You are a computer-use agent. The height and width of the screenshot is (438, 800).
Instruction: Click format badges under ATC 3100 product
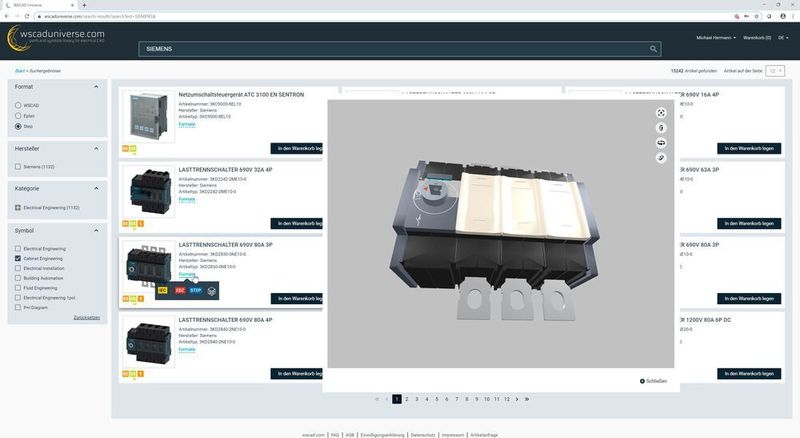[129, 149]
